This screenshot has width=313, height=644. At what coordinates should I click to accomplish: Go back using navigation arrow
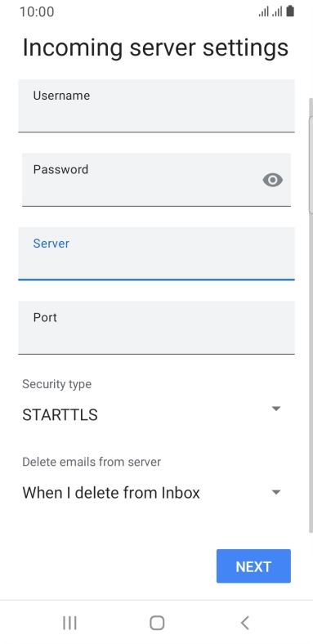(245, 623)
